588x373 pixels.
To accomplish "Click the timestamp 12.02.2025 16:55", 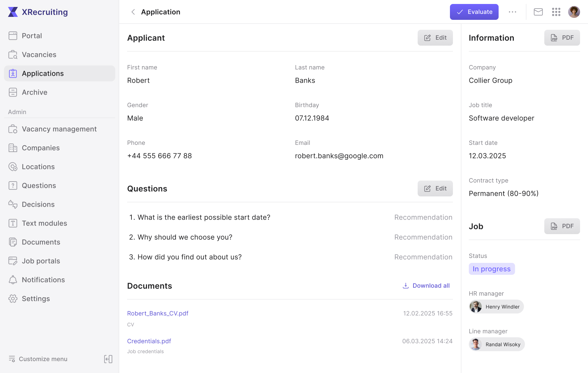I will coord(428,313).
